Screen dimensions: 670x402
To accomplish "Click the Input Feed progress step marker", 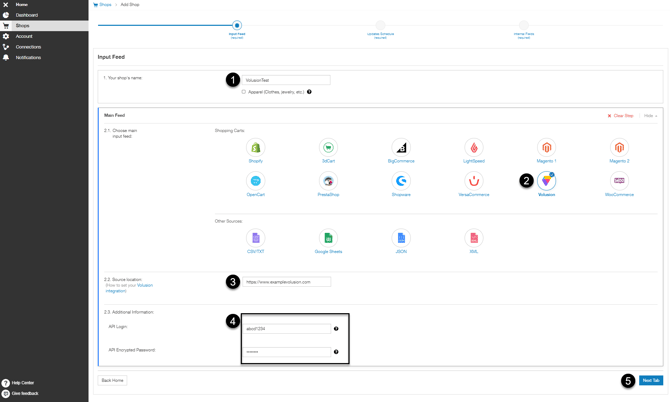I will tap(237, 25).
